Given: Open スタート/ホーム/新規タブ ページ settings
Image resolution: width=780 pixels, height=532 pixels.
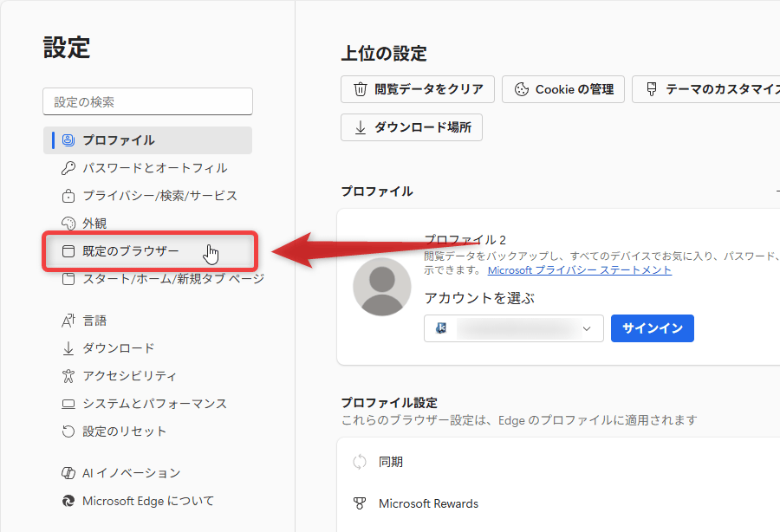Looking at the screenshot, I should pyautogui.click(x=172, y=279).
